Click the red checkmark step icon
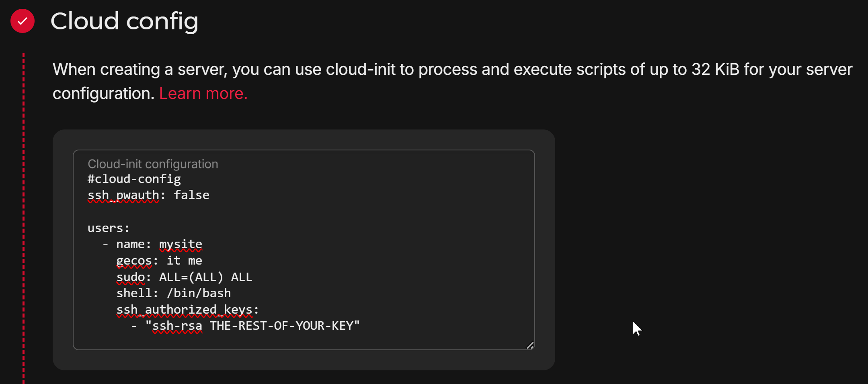 [x=23, y=21]
